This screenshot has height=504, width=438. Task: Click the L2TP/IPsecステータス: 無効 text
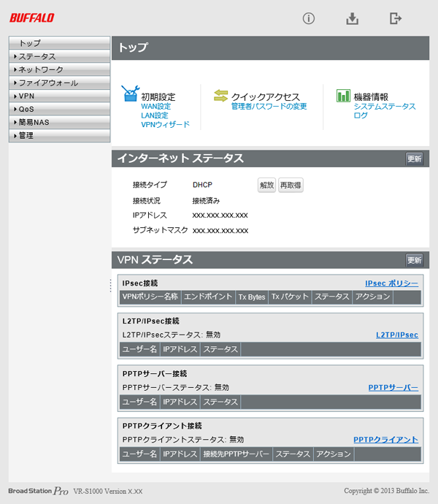click(172, 335)
